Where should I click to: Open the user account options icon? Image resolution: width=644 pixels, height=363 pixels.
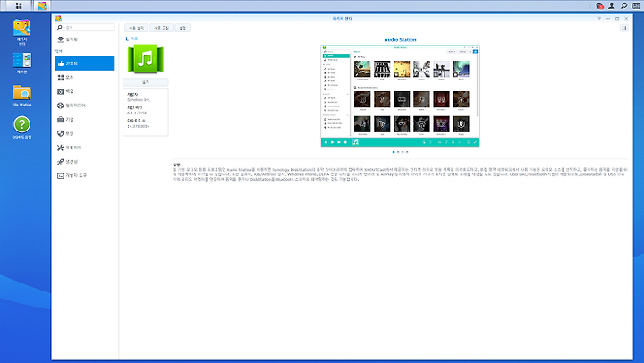[x=612, y=5]
